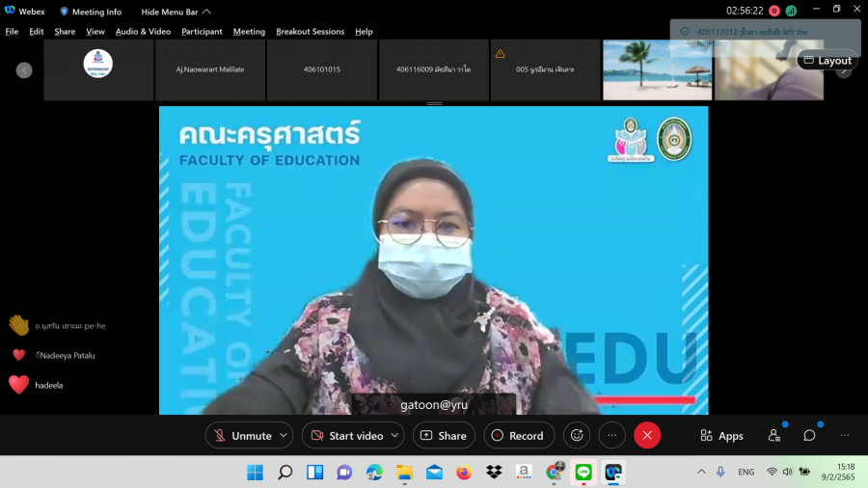Image resolution: width=868 pixels, height=488 pixels.
Task: Open audio options arrow beside Unmute
Action: pos(284,436)
